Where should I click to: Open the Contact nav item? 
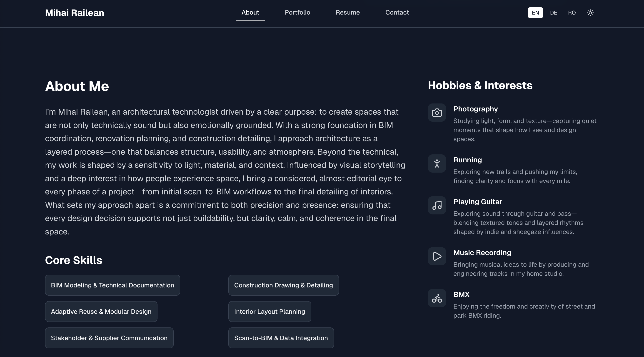click(397, 13)
